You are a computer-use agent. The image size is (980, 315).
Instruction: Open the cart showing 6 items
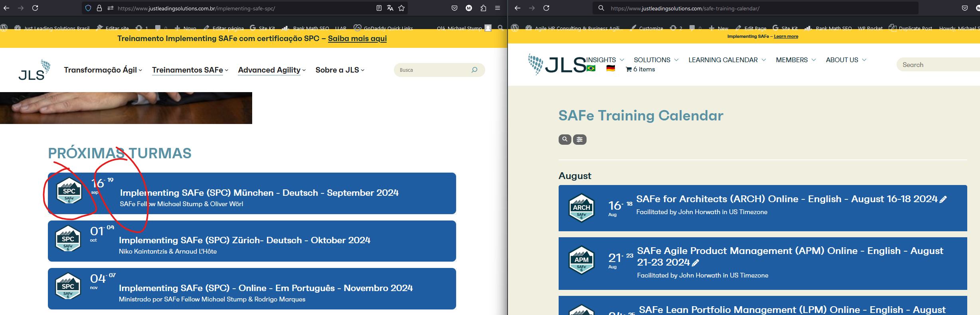640,69
